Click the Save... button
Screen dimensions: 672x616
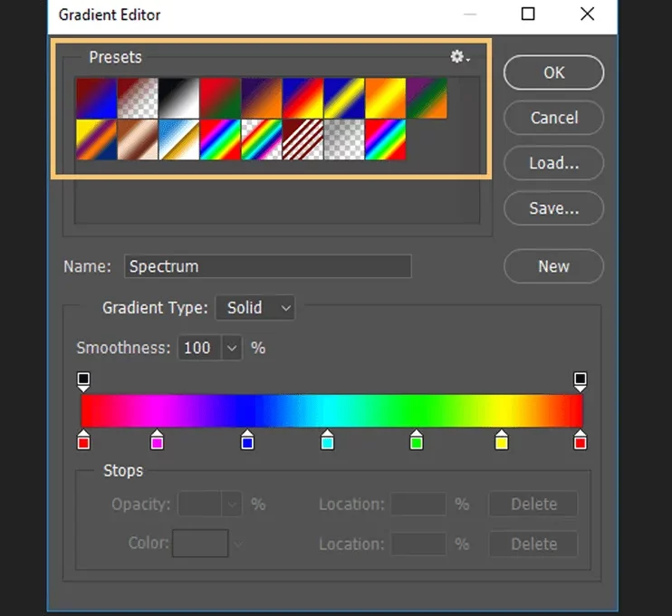pos(553,208)
